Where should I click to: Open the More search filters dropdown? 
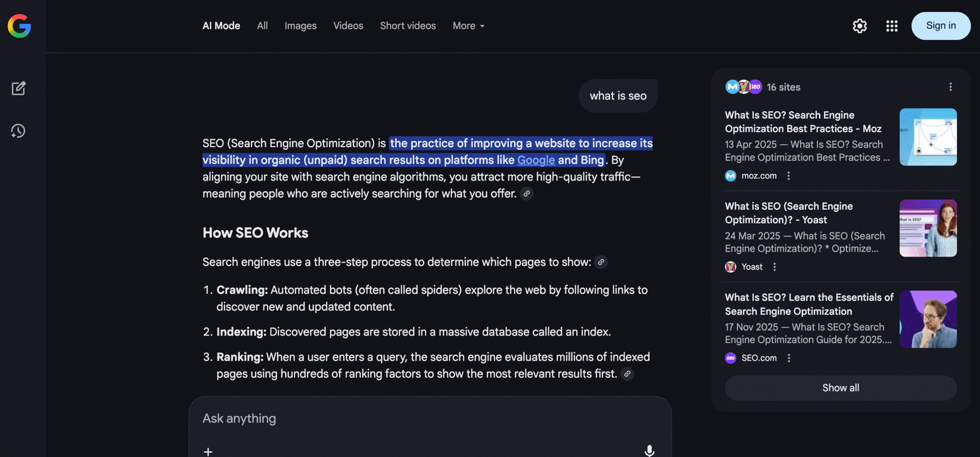(467, 26)
